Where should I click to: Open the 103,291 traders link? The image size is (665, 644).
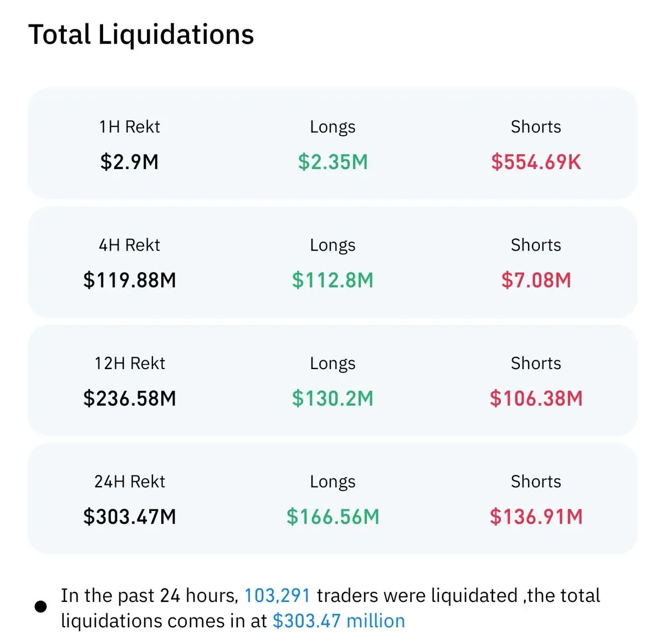point(277,595)
